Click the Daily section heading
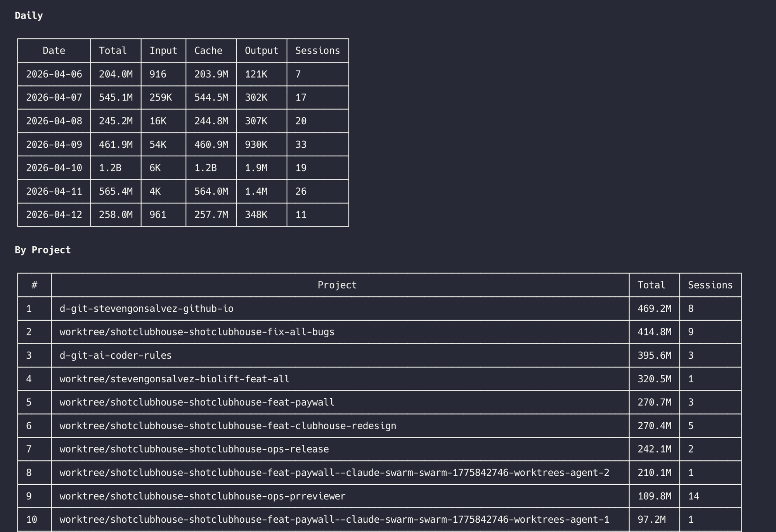The image size is (776, 532). pyautogui.click(x=28, y=16)
